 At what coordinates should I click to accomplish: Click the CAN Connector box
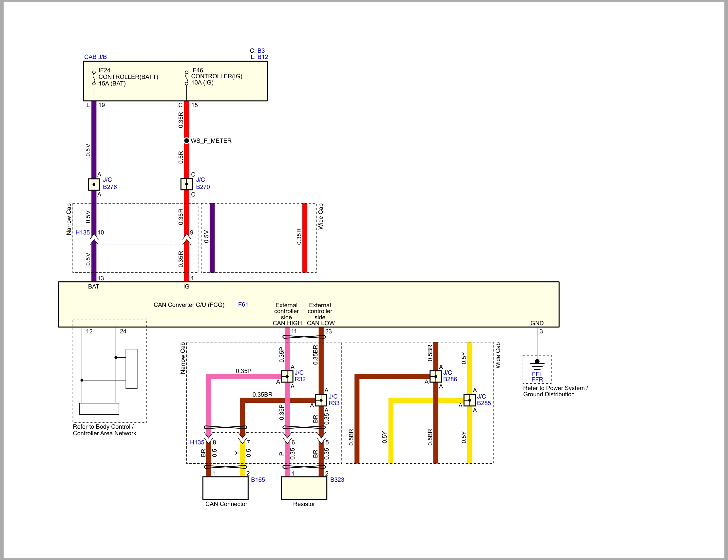226,488
